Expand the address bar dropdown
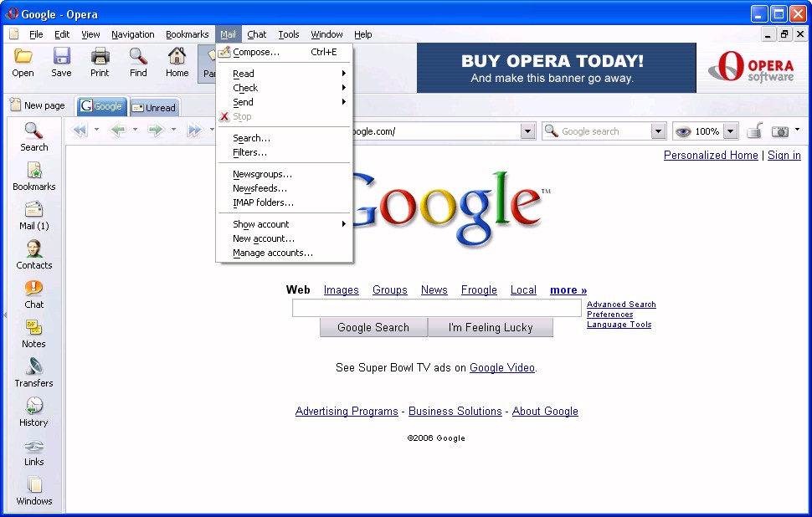The height and width of the screenshot is (517, 812). 527,131
